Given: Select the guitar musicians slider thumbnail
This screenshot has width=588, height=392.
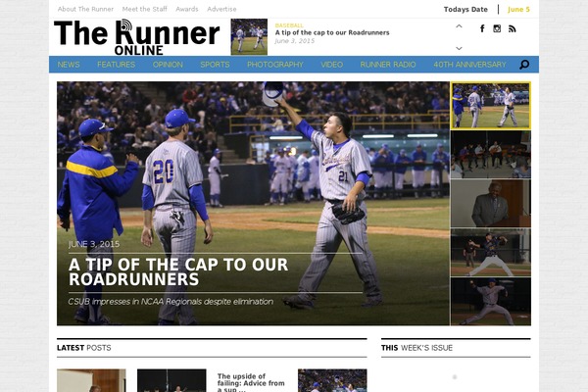Looking at the screenshot, I should [491, 155].
